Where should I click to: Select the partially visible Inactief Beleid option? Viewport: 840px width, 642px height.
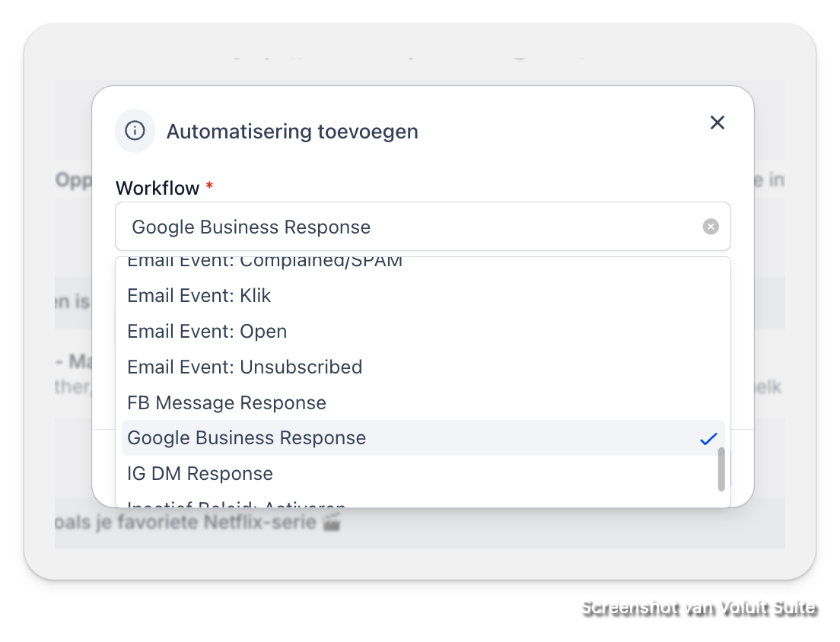click(423, 504)
